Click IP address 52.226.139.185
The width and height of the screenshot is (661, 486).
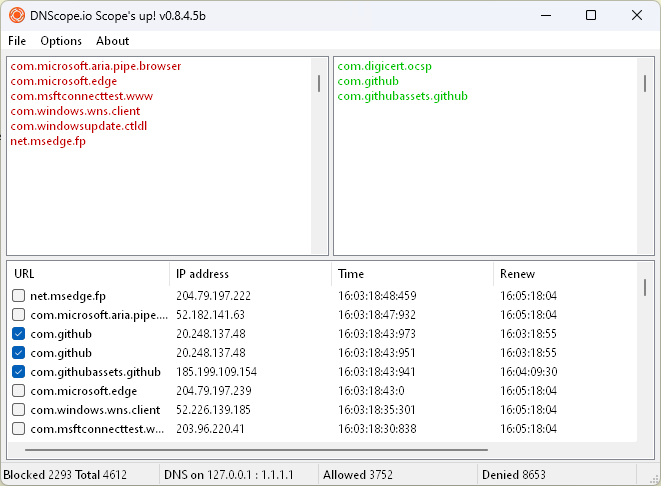213,409
